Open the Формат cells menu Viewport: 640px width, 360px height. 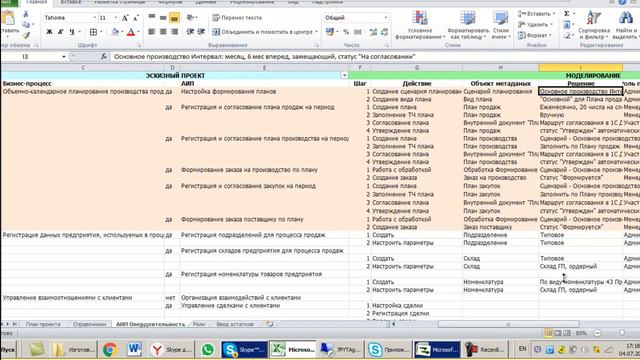point(534,35)
